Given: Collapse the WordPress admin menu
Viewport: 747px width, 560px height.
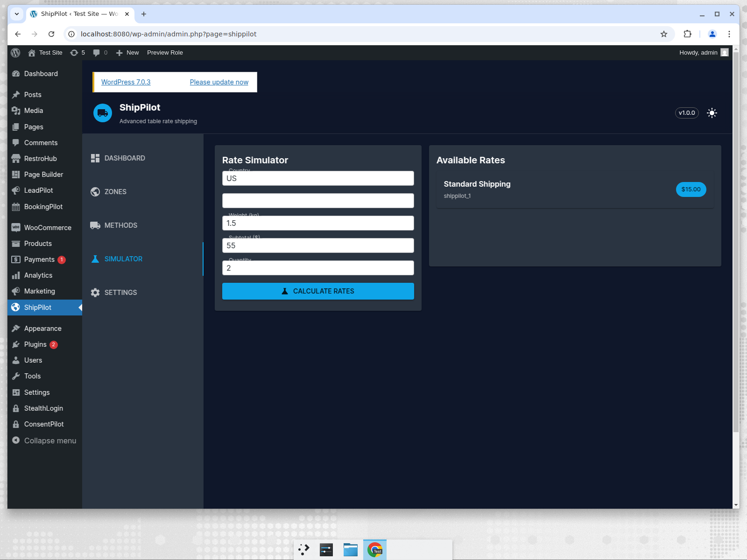Looking at the screenshot, I should [x=45, y=441].
